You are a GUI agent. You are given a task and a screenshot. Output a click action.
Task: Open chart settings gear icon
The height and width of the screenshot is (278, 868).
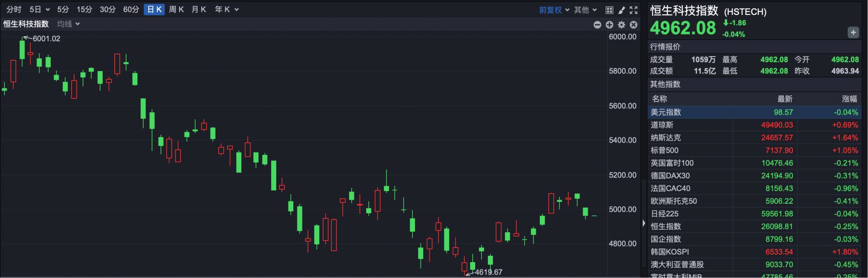coord(622,25)
